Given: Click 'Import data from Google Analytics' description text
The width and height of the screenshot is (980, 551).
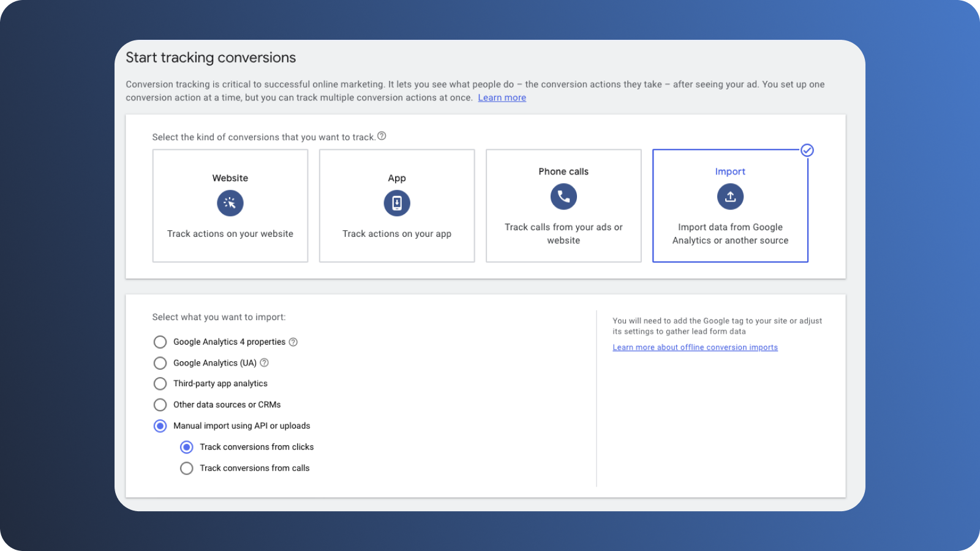Looking at the screenshot, I should tap(730, 234).
